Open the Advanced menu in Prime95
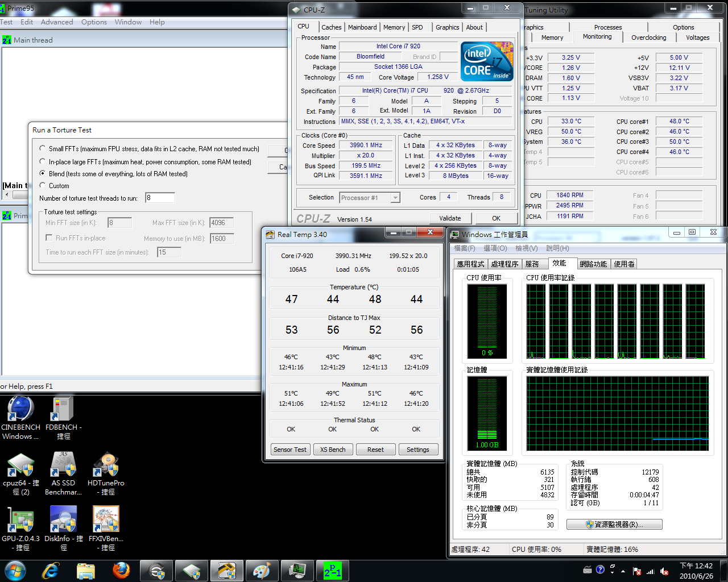Image resolution: width=728 pixels, height=582 pixels. (57, 22)
